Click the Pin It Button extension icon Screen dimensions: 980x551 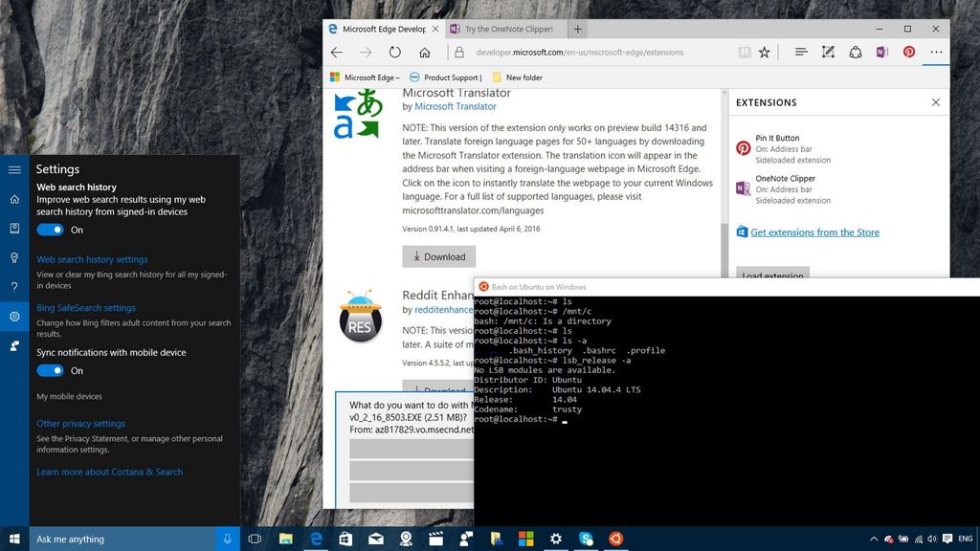pos(908,52)
